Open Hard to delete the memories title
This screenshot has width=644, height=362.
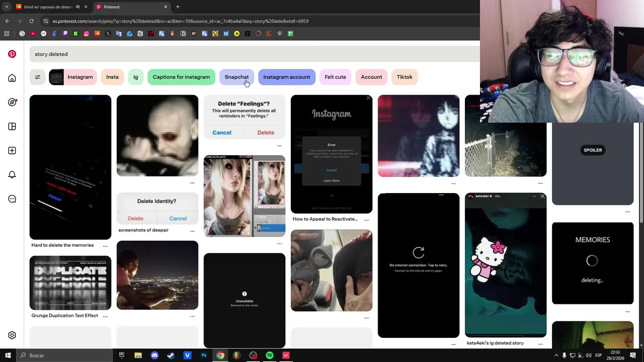click(x=62, y=245)
